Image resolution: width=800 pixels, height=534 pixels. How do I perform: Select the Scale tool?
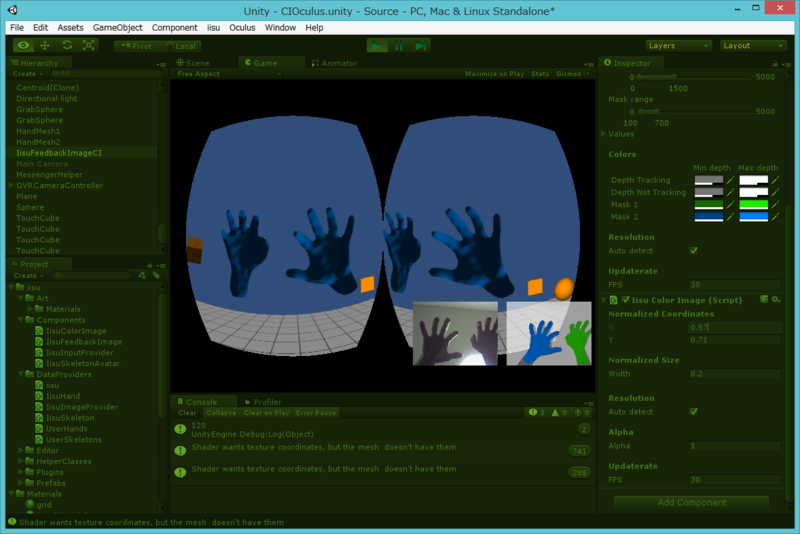click(88, 45)
